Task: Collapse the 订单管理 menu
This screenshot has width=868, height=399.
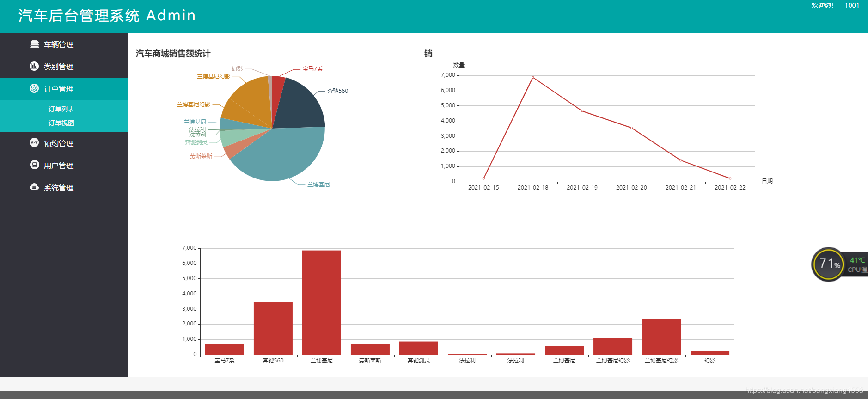Action: pyautogui.click(x=64, y=89)
